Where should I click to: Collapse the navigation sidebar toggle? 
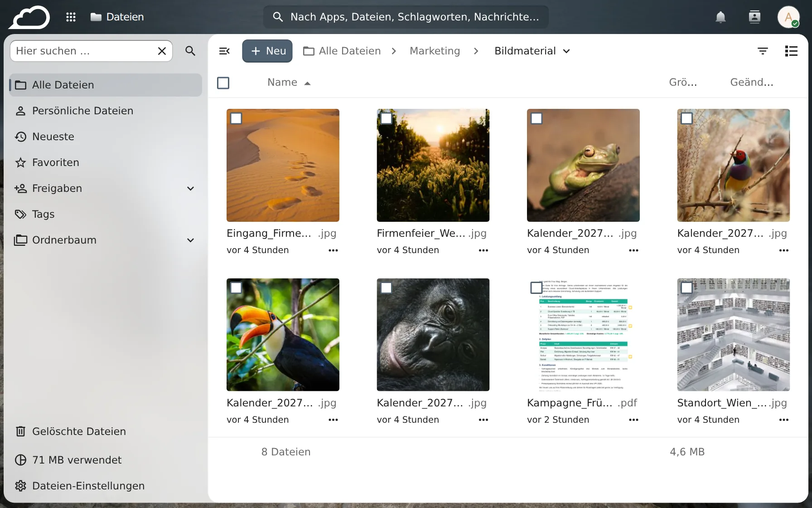[x=224, y=51]
